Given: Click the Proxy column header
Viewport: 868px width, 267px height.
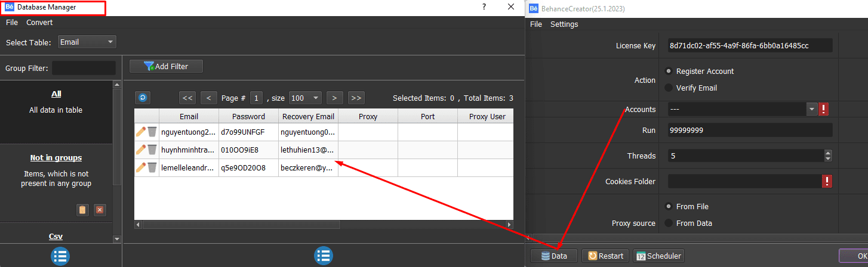Looking at the screenshot, I should pos(368,116).
